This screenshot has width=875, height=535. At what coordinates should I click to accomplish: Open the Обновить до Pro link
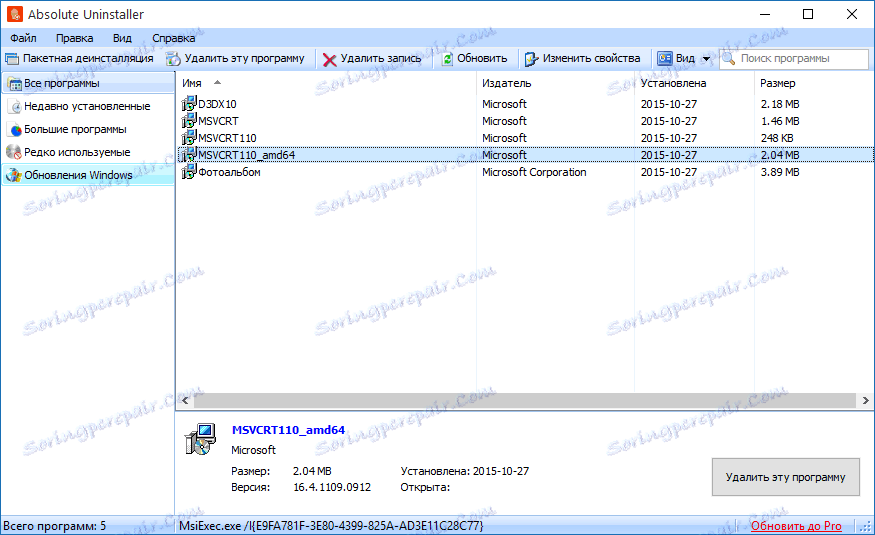[796, 526]
